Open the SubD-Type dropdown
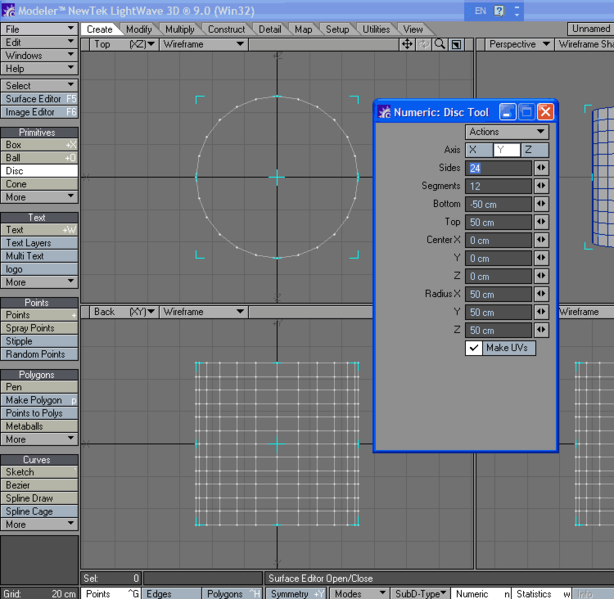 pos(420,594)
